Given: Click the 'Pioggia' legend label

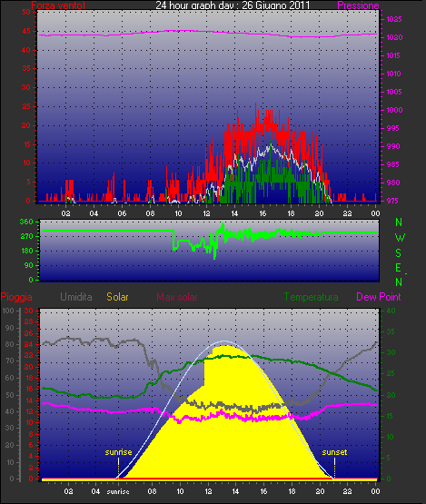Looking at the screenshot, I should (16, 297).
